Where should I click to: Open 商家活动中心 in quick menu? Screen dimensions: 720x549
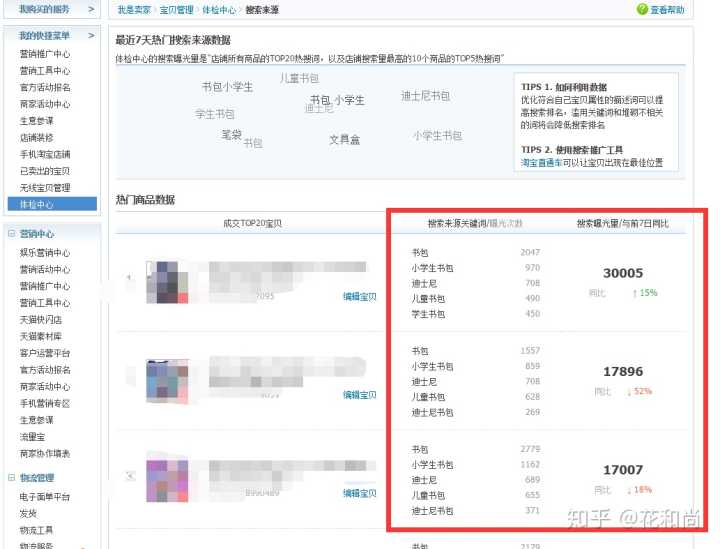45,104
